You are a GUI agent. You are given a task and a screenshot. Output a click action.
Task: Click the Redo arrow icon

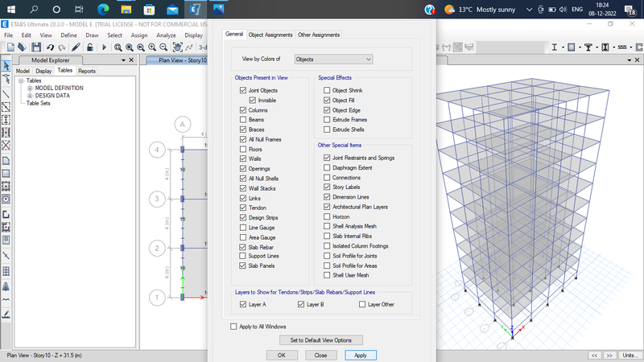coord(62,47)
